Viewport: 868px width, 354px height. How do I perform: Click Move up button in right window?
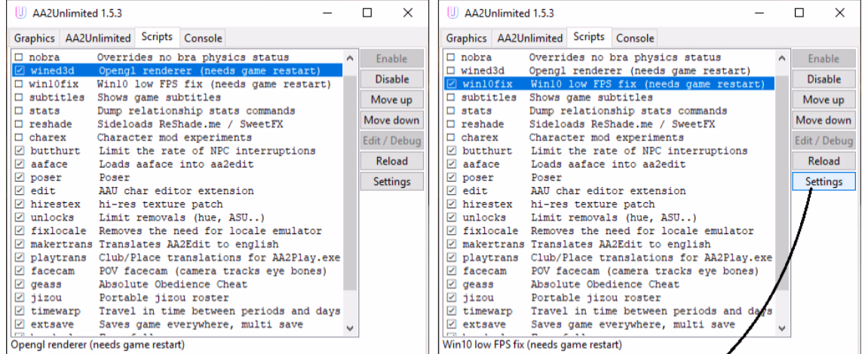click(x=824, y=100)
